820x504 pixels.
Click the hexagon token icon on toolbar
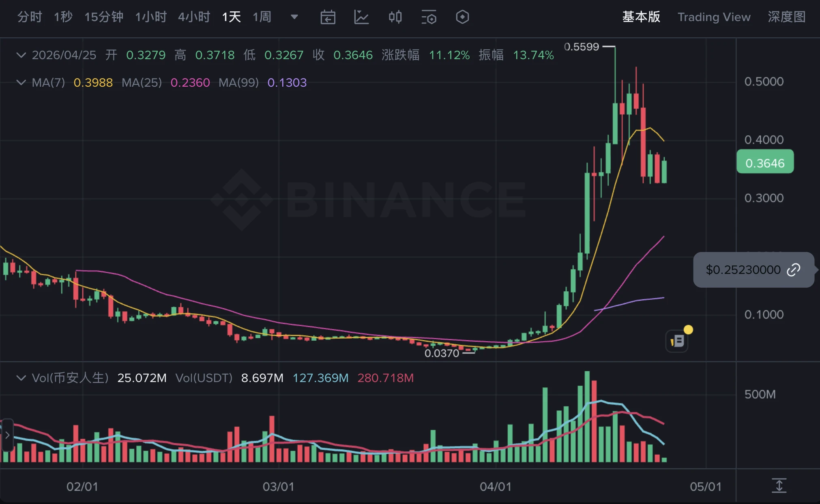(462, 17)
